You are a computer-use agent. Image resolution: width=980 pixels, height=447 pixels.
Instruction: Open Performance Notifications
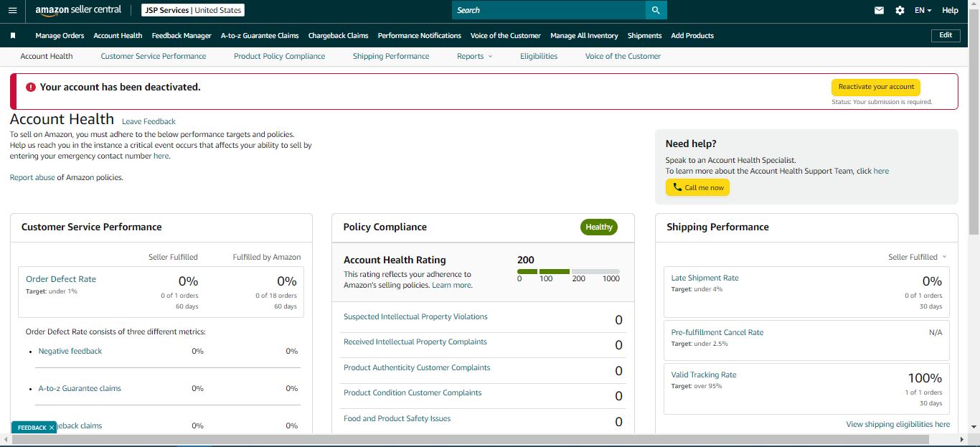419,35
